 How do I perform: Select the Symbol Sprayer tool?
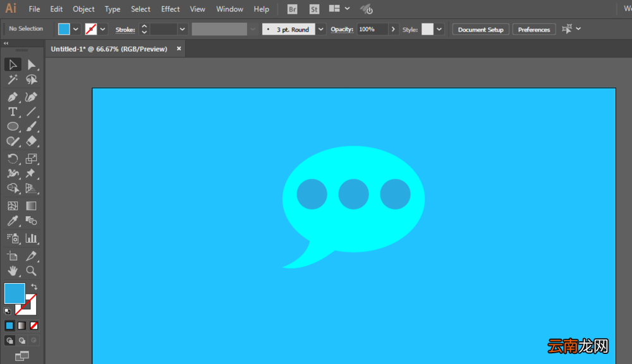tap(13, 238)
